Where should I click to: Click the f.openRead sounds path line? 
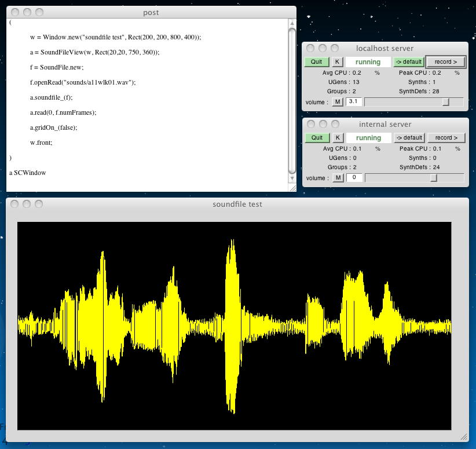click(83, 82)
